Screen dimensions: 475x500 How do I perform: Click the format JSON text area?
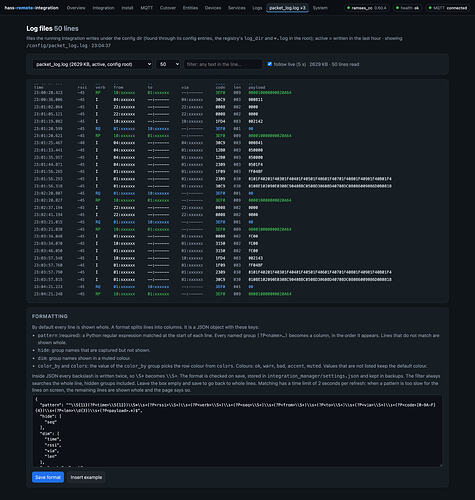[x=237, y=431]
